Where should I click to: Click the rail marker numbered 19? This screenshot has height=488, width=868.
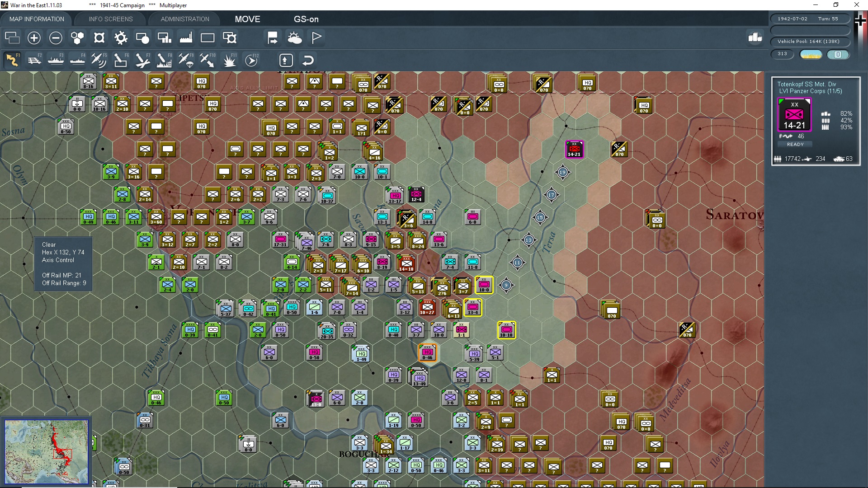tap(562, 172)
